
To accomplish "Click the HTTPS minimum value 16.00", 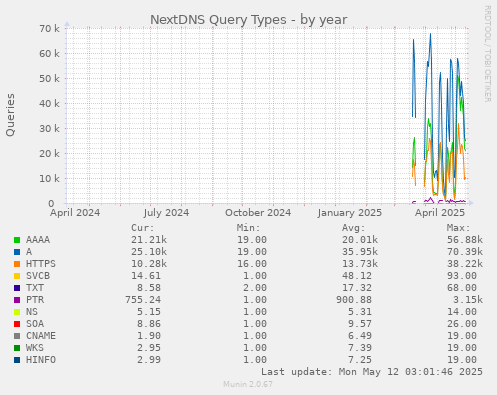I will 252,264.
